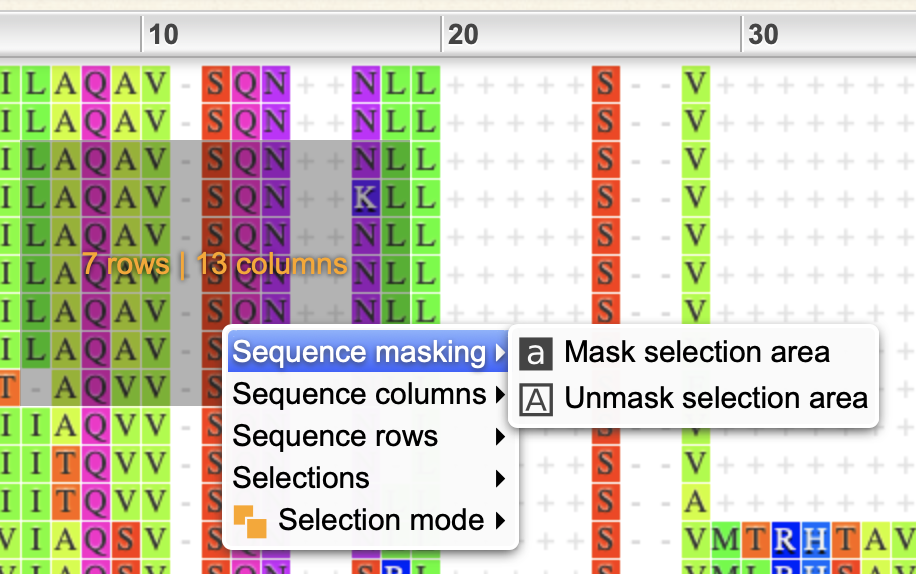Click the '7 rows | 13 columns' selection label
916x574 pixels.
point(214,264)
